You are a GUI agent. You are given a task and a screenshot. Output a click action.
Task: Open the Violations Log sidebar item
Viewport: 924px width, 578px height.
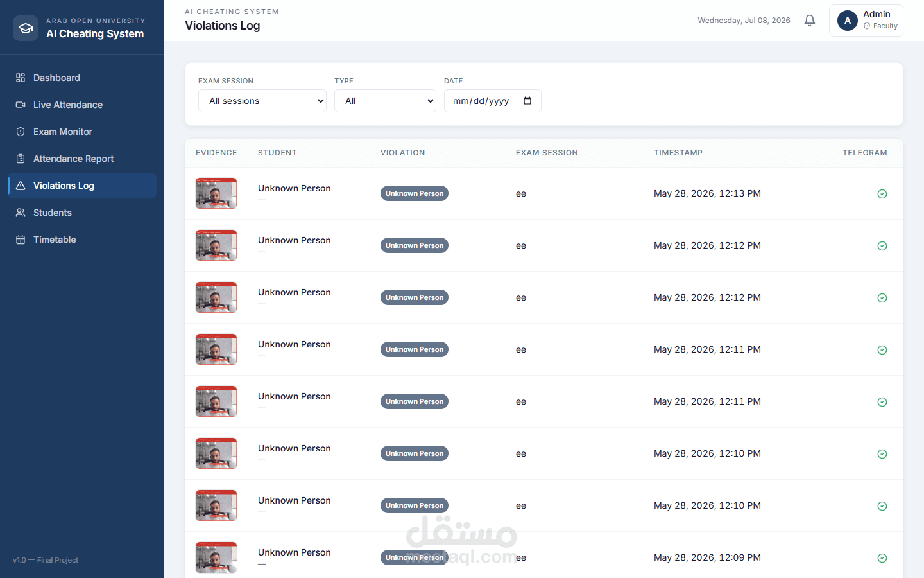(x=82, y=186)
